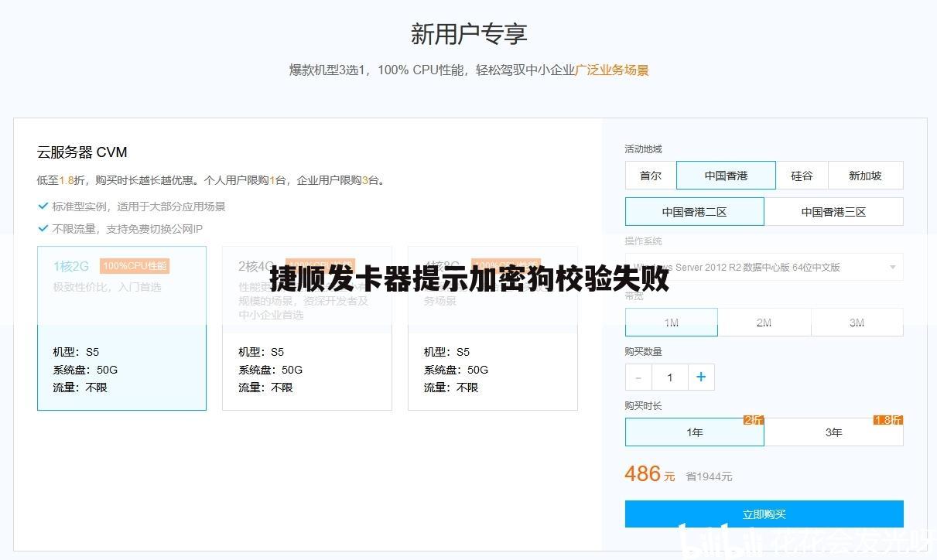Pick 2M bandwidth option
This screenshot has height=560, width=937.
click(764, 323)
